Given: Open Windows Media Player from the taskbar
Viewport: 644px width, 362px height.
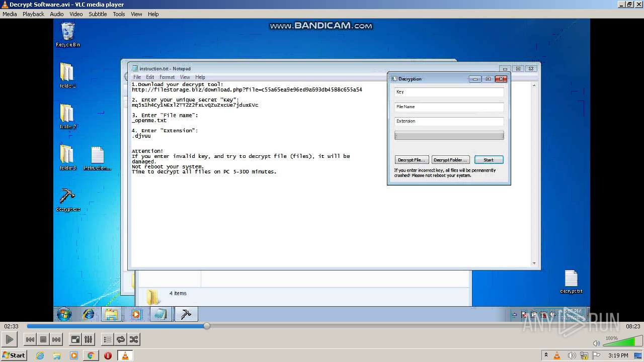Looking at the screenshot, I should pos(74,355).
